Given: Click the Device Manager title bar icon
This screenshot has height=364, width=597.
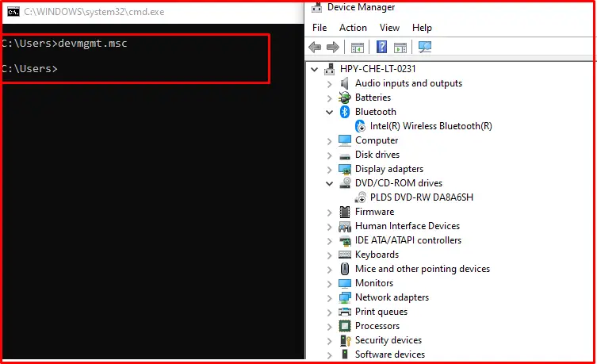Looking at the screenshot, I should pyautogui.click(x=316, y=7).
